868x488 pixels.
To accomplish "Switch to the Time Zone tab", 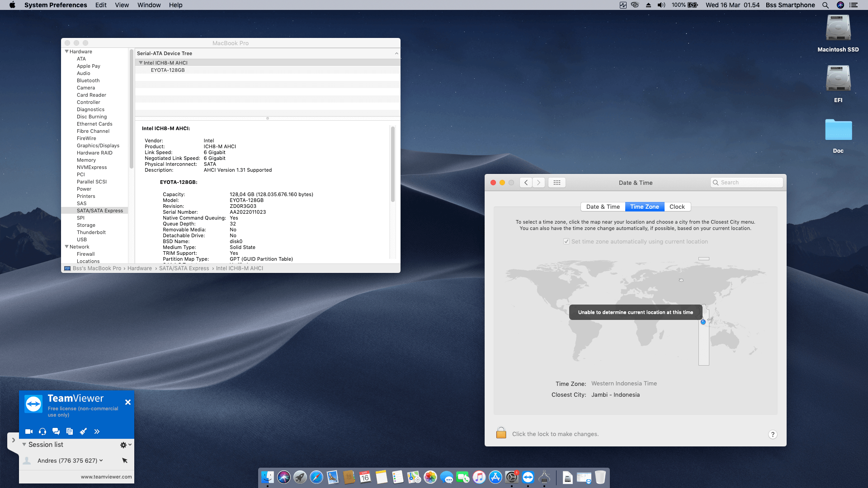I will coord(645,207).
